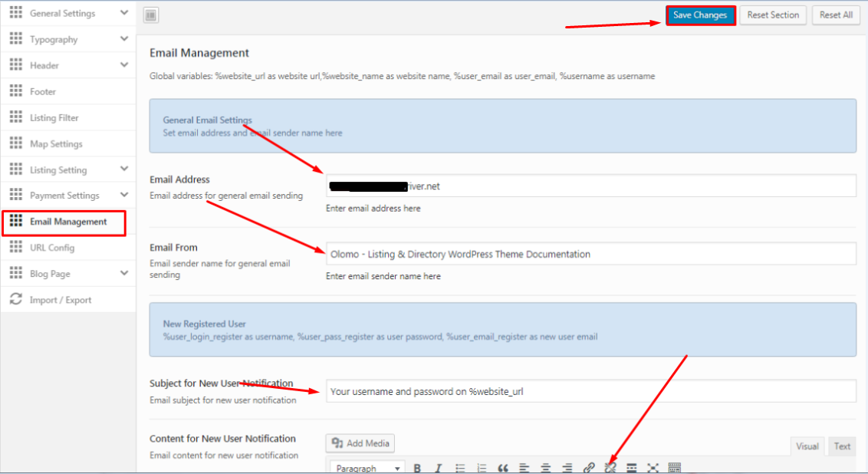The image size is (868, 474).
Task: Open the Paragraph format dropdown
Action: (367, 468)
